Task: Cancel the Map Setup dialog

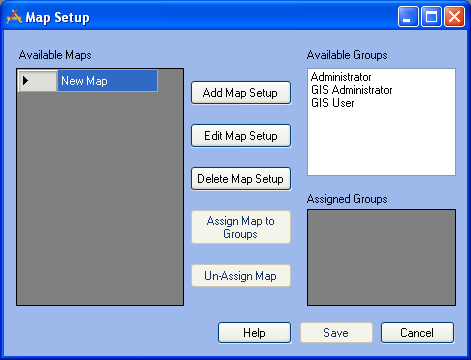Action: [x=417, y=332]
